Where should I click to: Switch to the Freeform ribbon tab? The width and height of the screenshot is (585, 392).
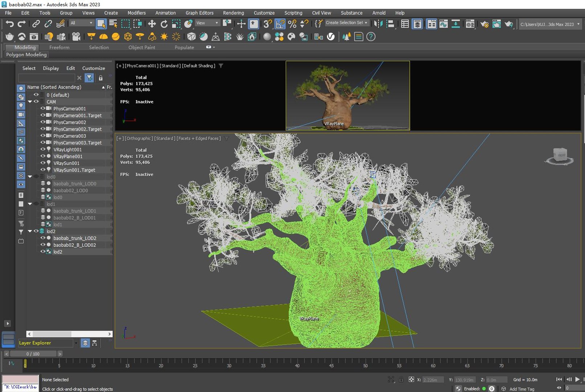coord(59,47)
